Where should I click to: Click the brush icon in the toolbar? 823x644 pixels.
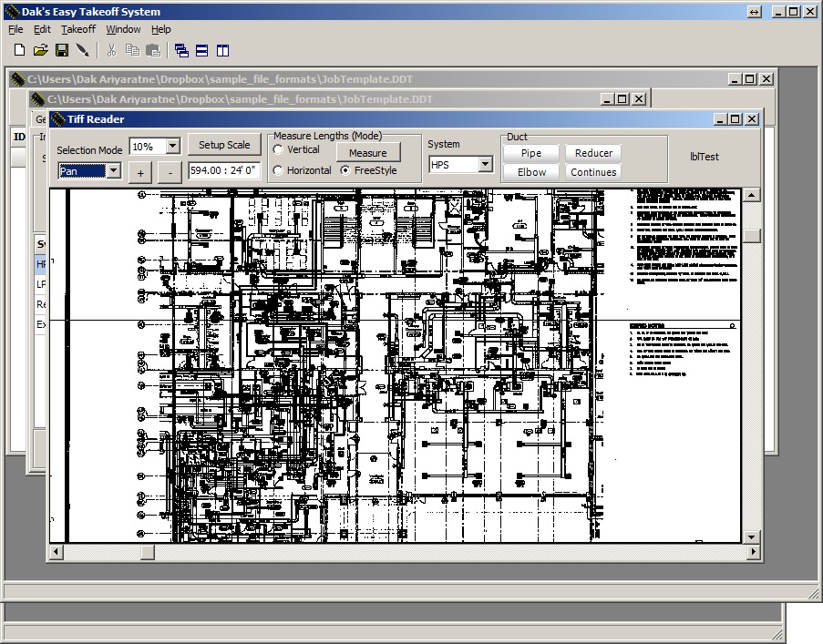click(x=83, y=50)
